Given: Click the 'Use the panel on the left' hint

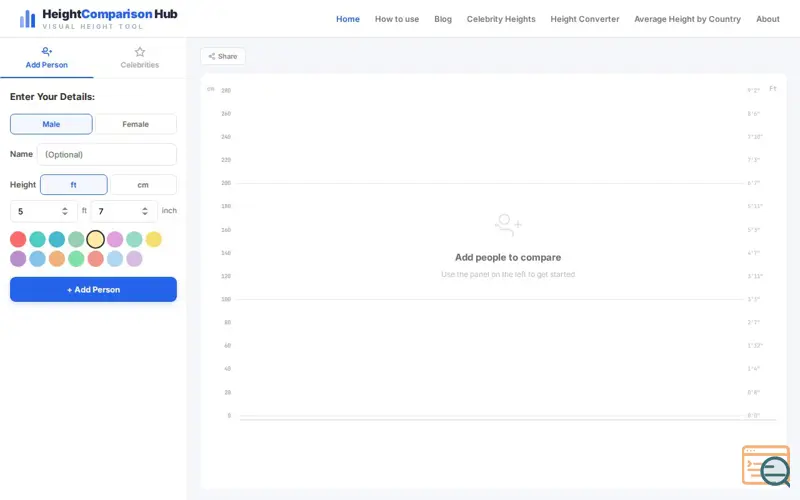Looking at the screenshot, I should tap(508, 274).
